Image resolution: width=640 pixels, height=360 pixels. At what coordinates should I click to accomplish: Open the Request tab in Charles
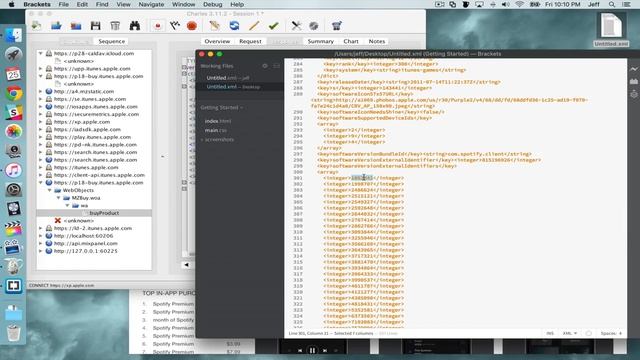coord(250,41)
